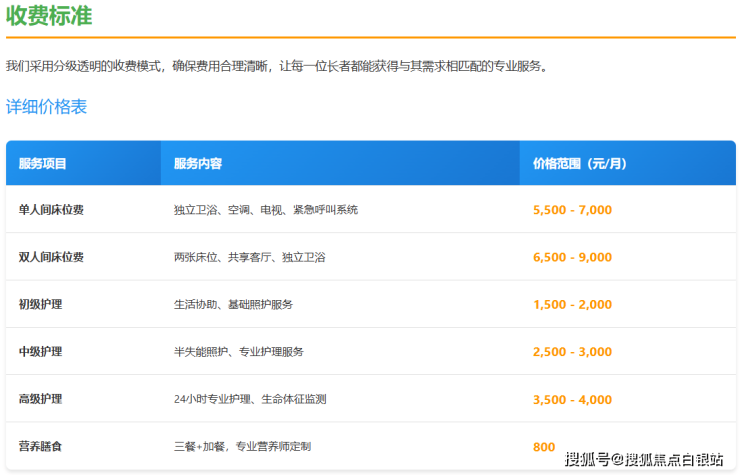The image size is (740, 475).
Task: Click the 价格范围（元/月） column header
Action: (580, 163)
